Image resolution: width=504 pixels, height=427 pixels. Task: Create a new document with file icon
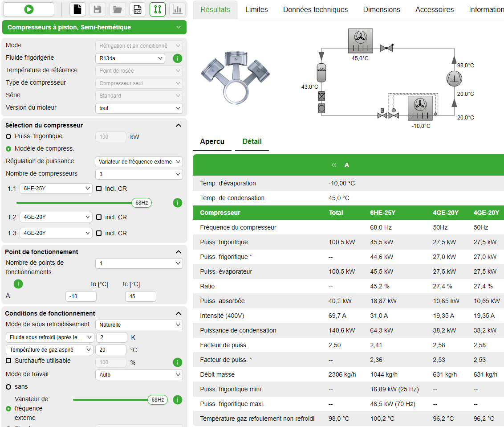tap(77, 9)
